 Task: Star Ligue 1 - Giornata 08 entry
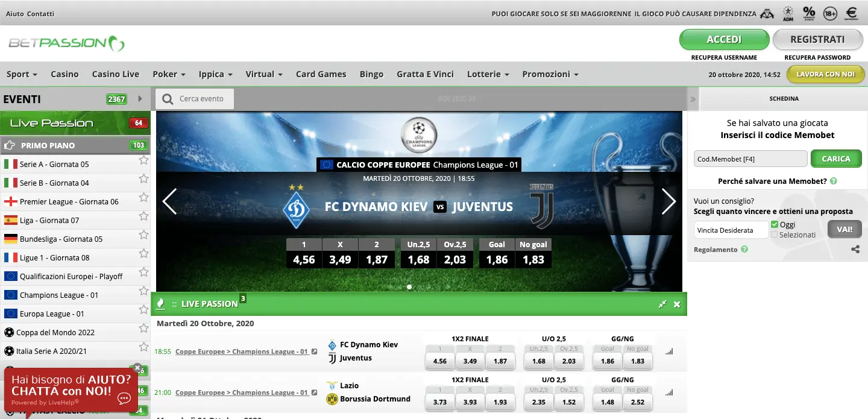(143, 254)
